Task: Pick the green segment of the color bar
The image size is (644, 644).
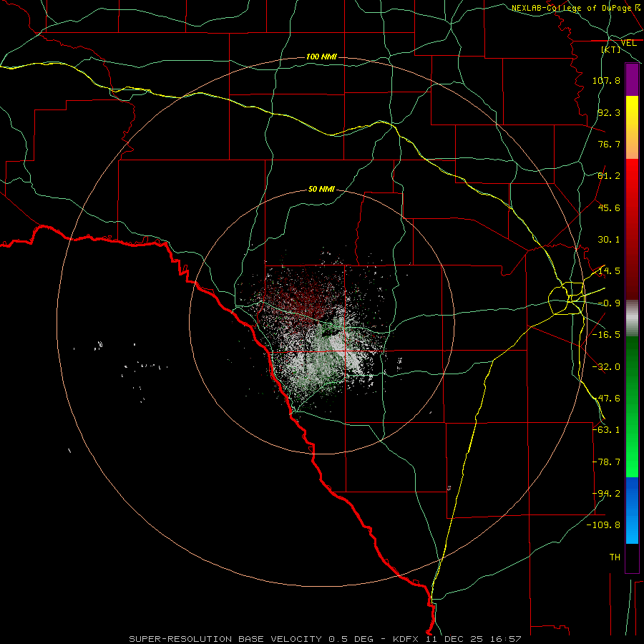Action: [632, 406]
